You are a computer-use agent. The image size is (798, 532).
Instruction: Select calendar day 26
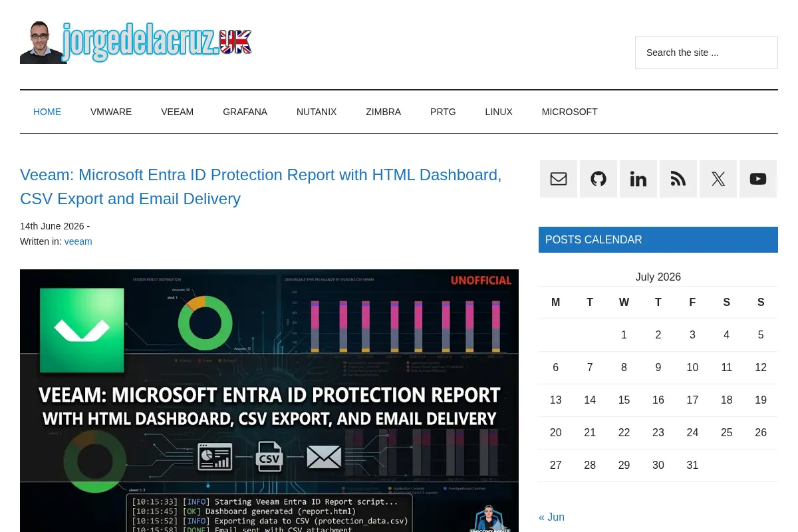(x=761, y=433)
